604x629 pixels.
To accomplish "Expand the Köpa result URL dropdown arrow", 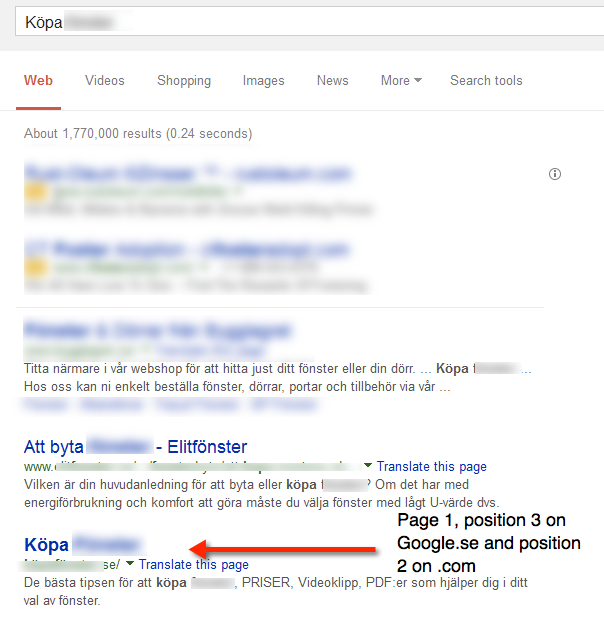I will pos(130,563).
